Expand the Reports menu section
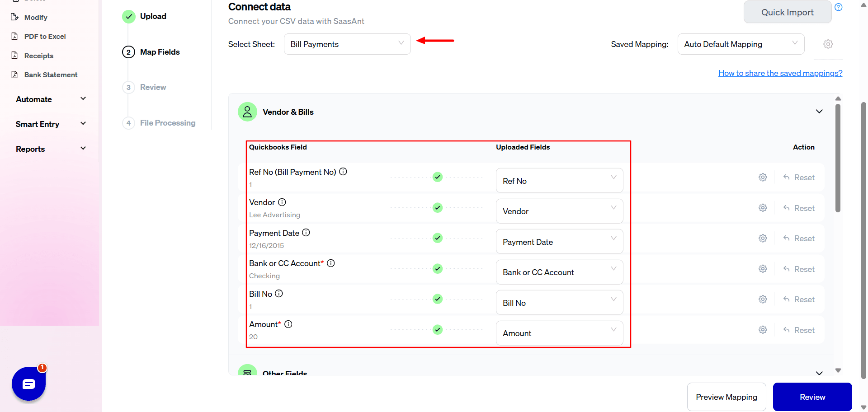Screen dimensions: 868x412 tap(51, 149)
